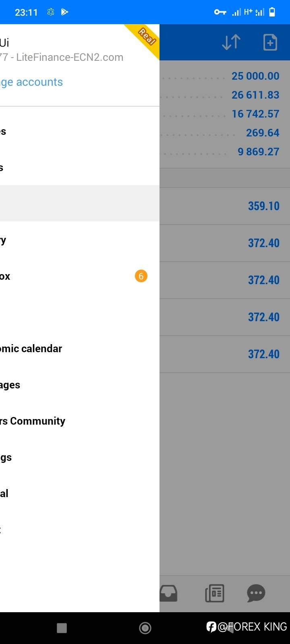Open the news icon in bottom bar
290x644 pixels.
coord(215,593)
